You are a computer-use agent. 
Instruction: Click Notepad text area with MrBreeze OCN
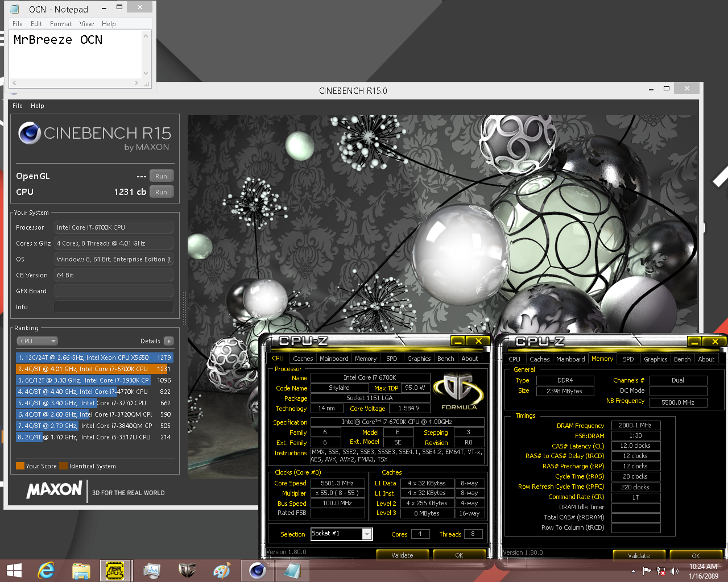[x=75, y=54]
